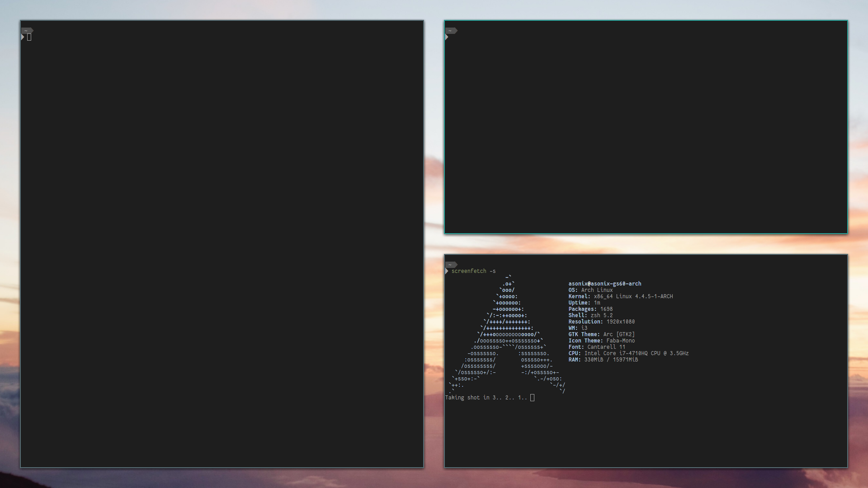Click the home directory badge in top-right terminal
868x488 pixels.
tap(451, 31)
